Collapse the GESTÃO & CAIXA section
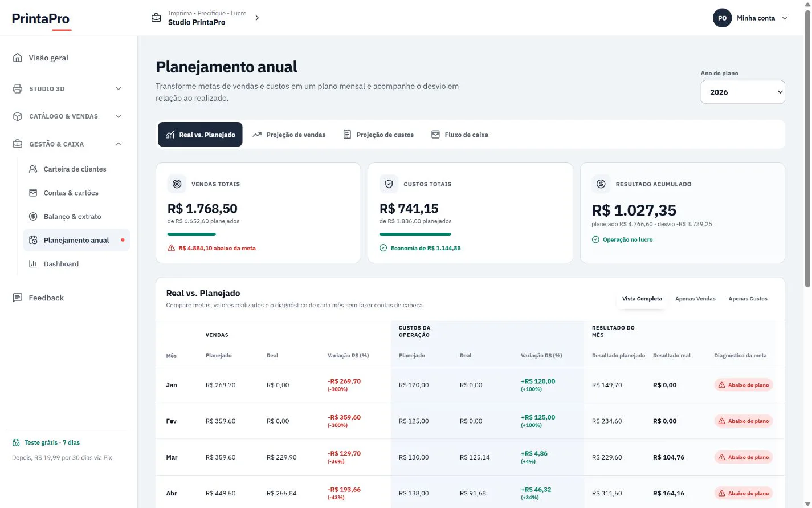 coord(119,144)
